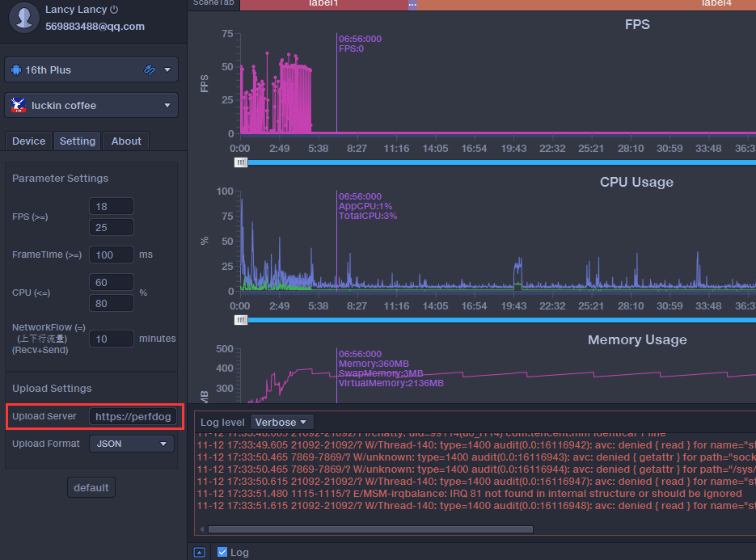This screenshot has width=756, height=560.
Task: Click the 06:56:000 marker on CPU chart
Action: (x=360, y=196)
